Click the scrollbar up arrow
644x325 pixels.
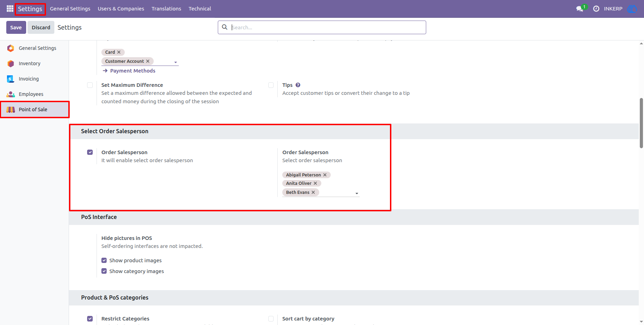click(641, 44)
